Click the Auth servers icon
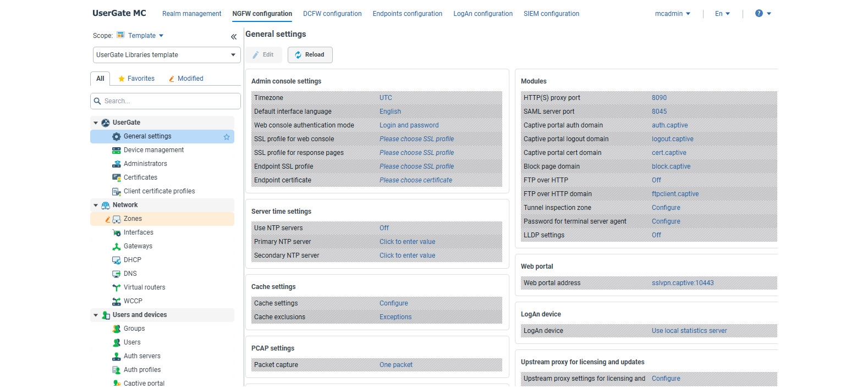The image size is (868, 389). pos(117,356)
